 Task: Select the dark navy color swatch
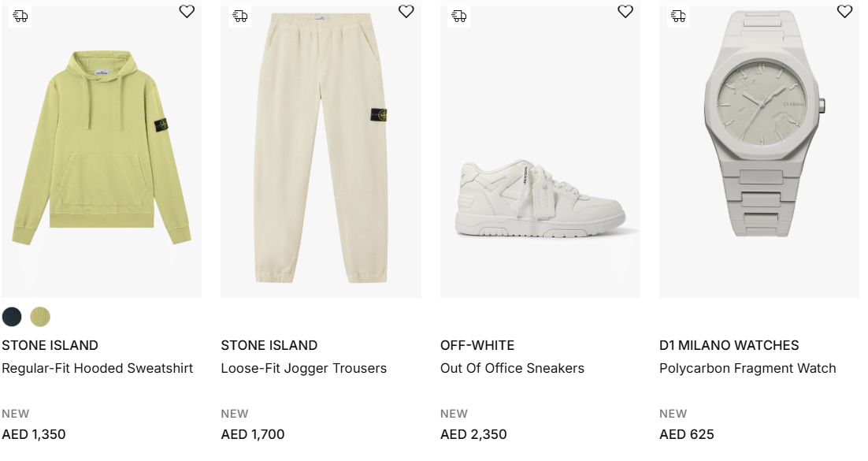[12, 317]
